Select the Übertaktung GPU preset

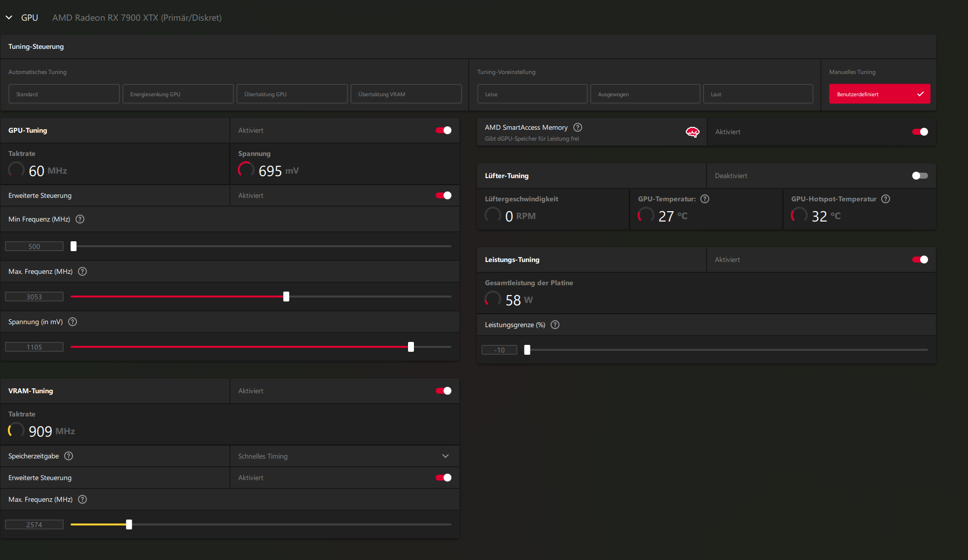(292, 94)
